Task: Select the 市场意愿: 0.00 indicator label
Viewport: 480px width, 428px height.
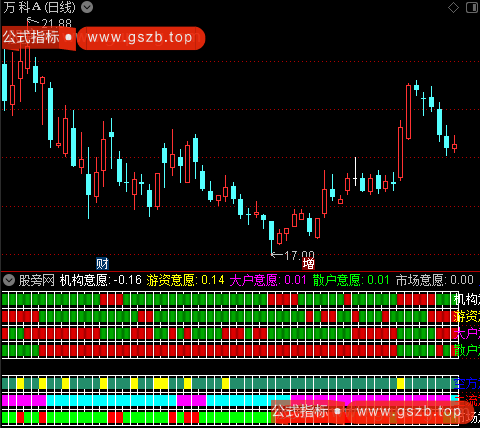Action: click(x=435, y=280)
